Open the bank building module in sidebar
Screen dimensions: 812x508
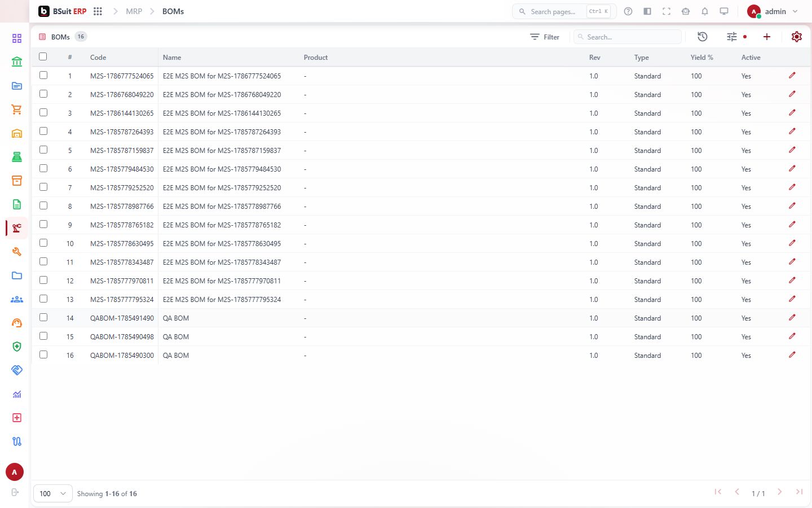coord(17,62)
